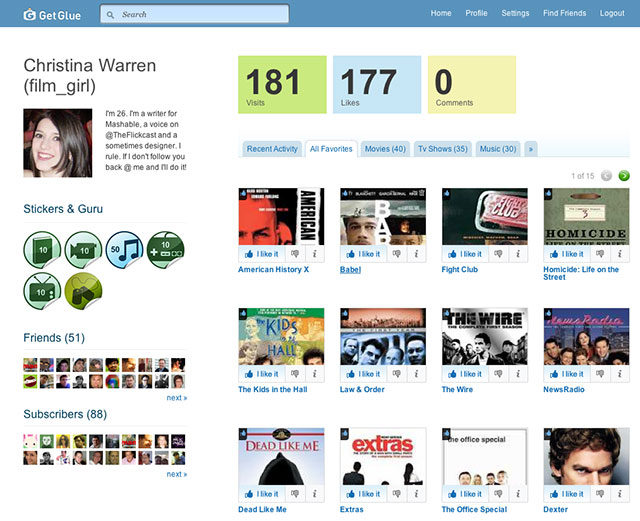Open the video game controller sticker
640x521 pixels.
[x=165, y=250]
